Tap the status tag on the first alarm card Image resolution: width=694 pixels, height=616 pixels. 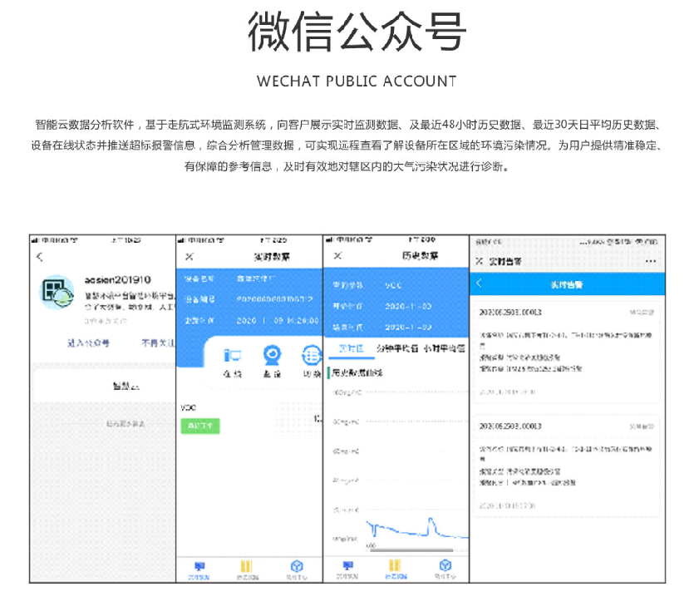[x=642, y=313]
